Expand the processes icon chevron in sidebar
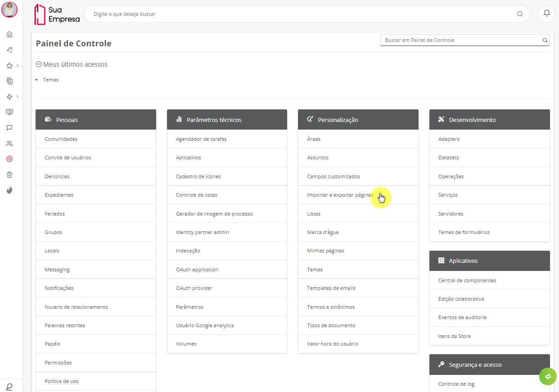 (x=18, y=96)
